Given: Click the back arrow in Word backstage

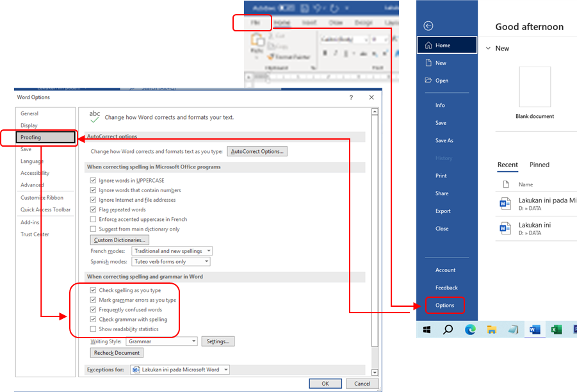Looking at the screenshot, I should 428,26.
